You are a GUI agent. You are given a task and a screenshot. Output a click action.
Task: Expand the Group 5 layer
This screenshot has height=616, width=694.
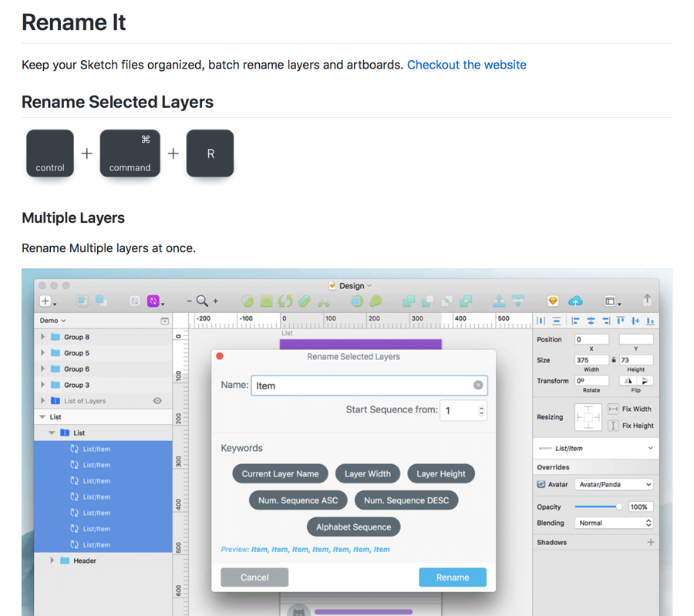(x=42, y=352)
